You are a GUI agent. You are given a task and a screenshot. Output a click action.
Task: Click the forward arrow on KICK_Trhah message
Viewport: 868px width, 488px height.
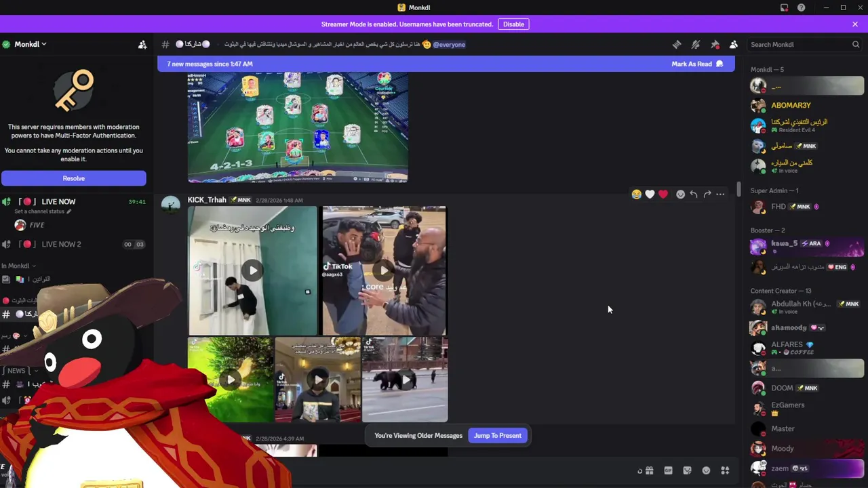(707, 195)
